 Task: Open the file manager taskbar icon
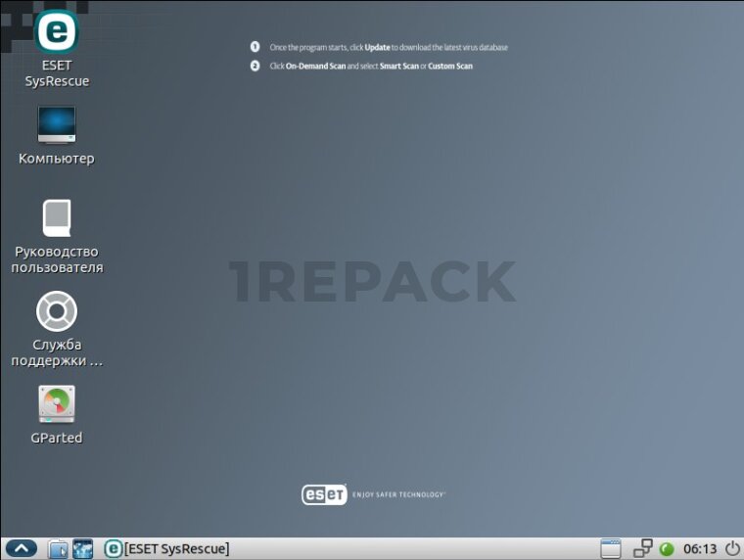(59, 548)
